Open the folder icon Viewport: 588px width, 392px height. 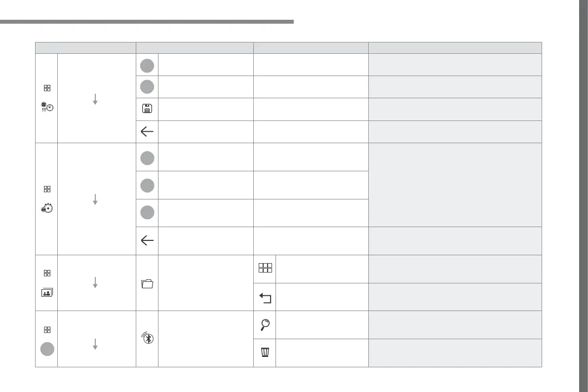[x=147, y=283]
